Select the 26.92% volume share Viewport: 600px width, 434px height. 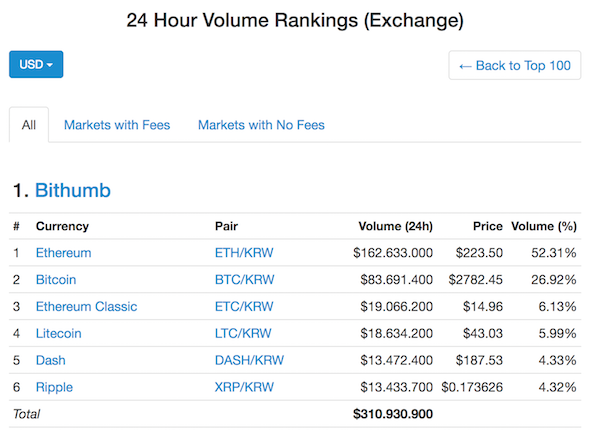(554, 280)
